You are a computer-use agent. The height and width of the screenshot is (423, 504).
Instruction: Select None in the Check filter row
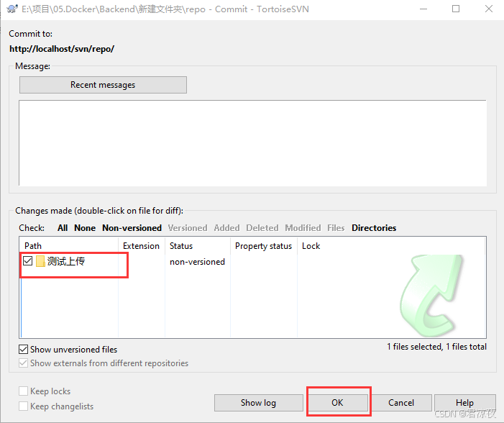[85, 228]
